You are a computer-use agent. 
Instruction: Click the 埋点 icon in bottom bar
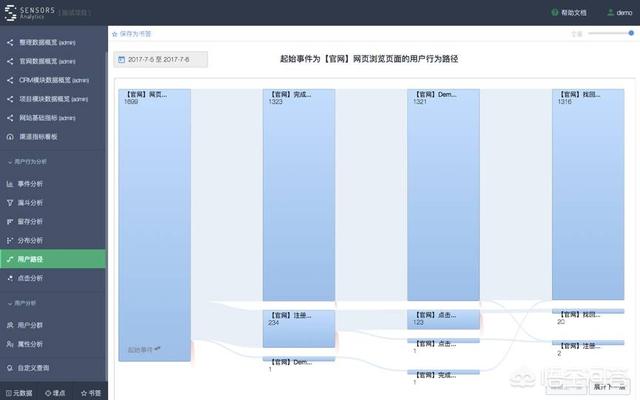48,393
